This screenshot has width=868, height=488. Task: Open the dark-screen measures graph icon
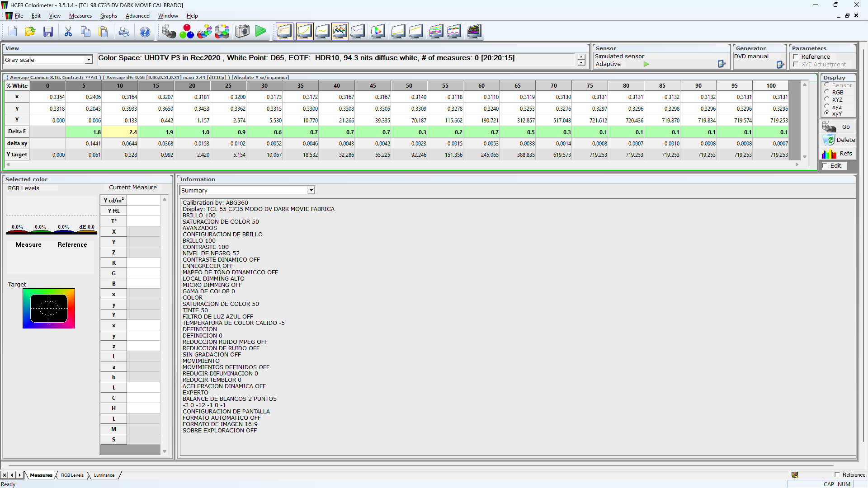coord(474,32)
